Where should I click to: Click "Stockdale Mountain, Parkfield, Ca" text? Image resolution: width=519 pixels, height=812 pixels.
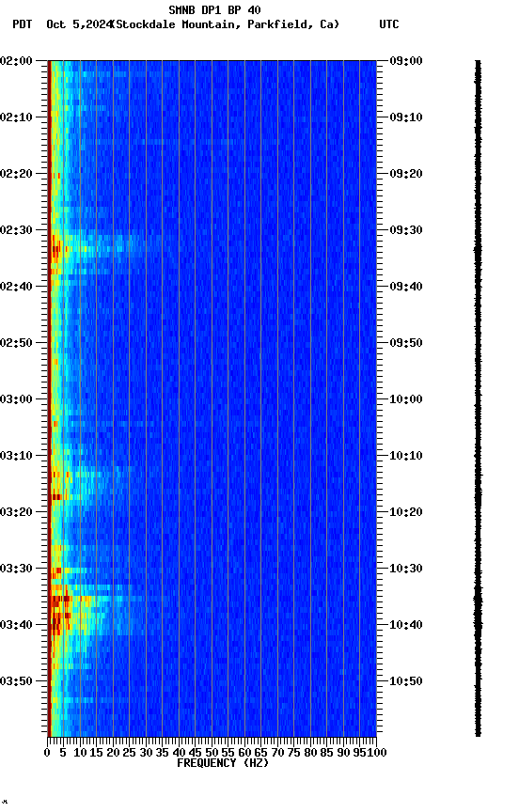[x=226, y=24]
